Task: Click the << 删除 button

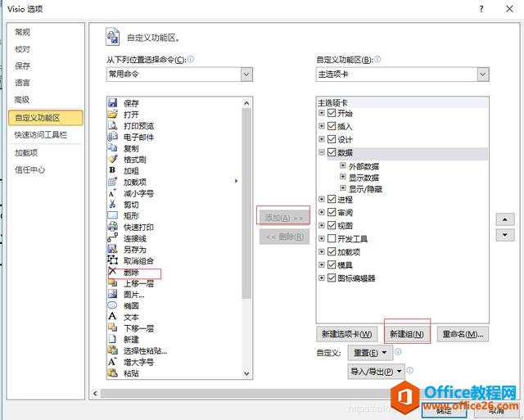Action: tap(284, 237)
